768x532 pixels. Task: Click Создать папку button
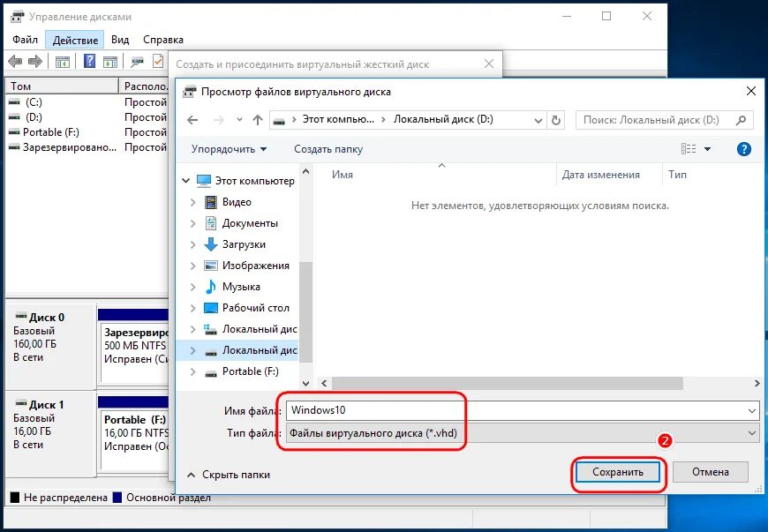point(328,149)
